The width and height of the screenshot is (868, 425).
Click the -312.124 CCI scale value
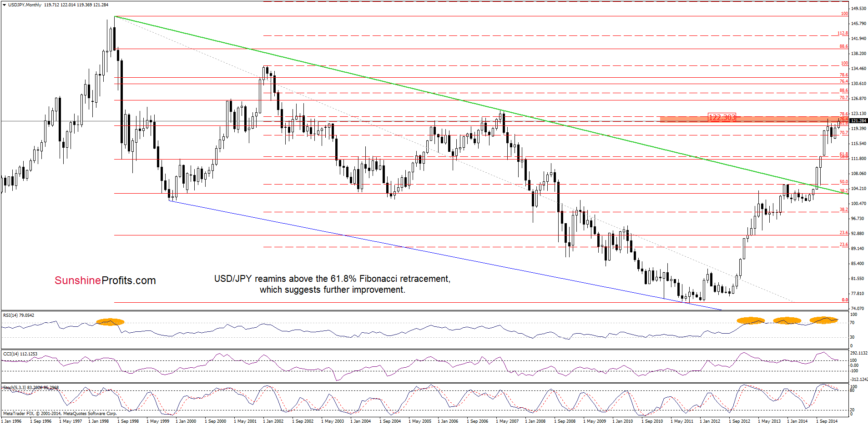pyautogui.click(x=859, y=379)
